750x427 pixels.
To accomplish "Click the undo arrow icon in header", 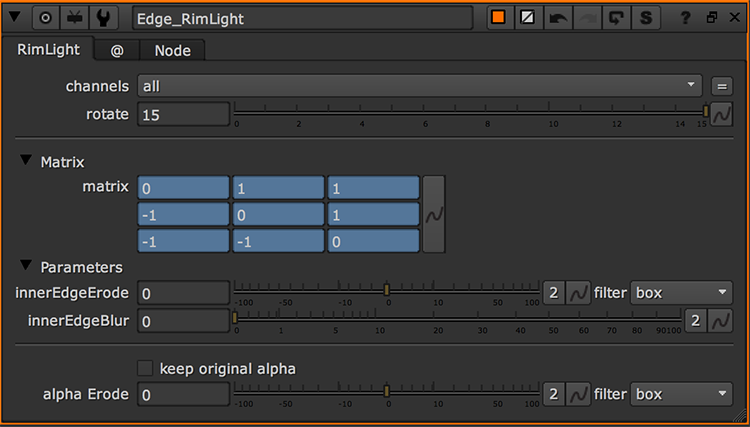I will 560,18.
